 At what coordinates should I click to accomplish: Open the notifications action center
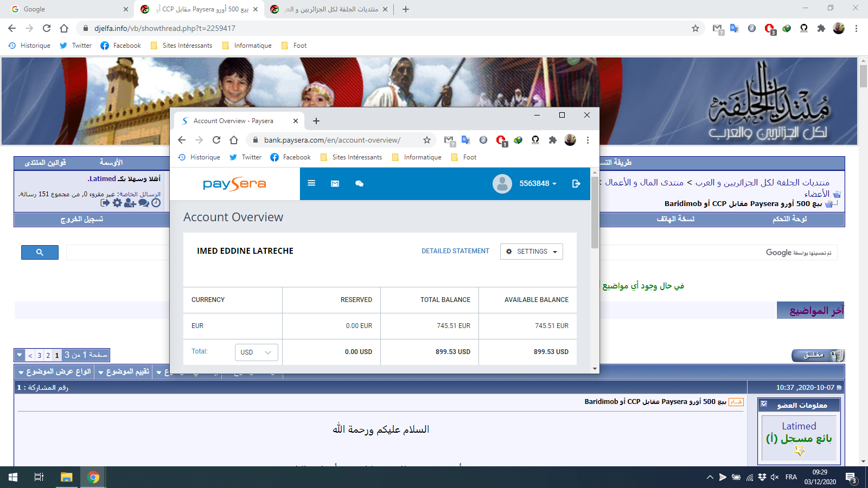coord(851,478)
